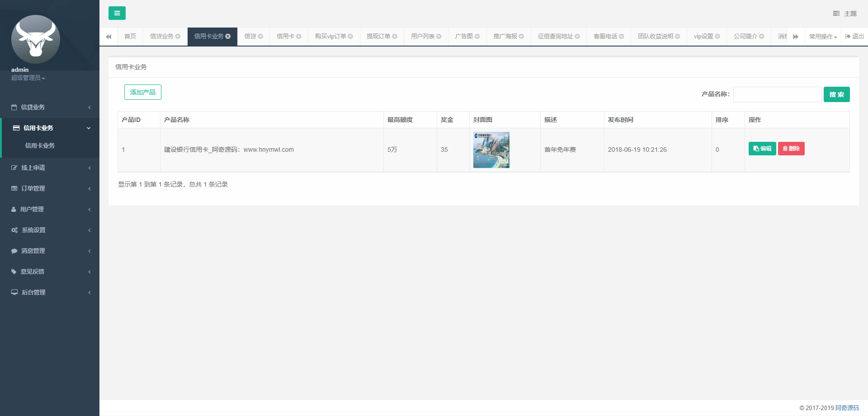
Task: Expand the 订单管理 sidebar menu
Action: [x=50, y=188]
